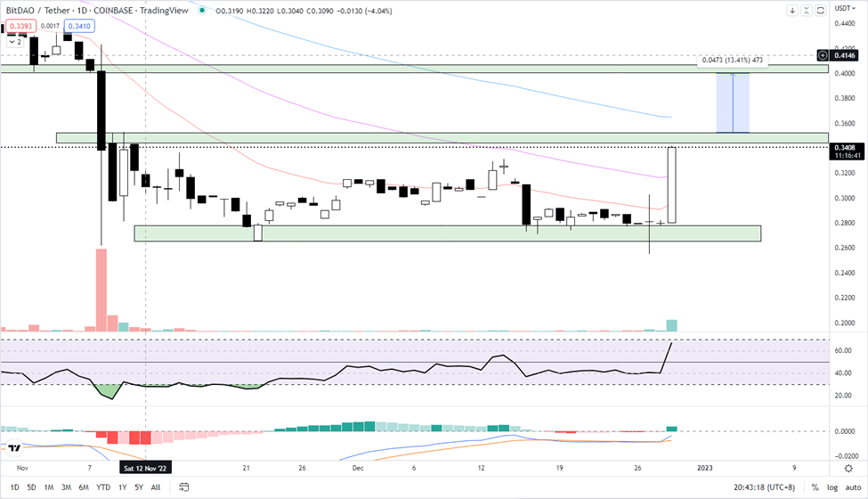Toggle log scale mode
Viewport: 868px width, 499px height.
pyautogui.click(x=832, y=487)
